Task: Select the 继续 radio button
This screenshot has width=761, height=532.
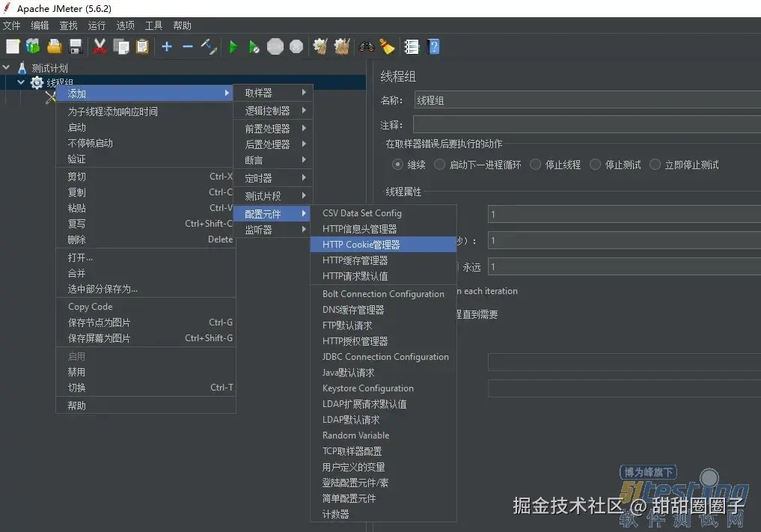Action: pos(397,165)
